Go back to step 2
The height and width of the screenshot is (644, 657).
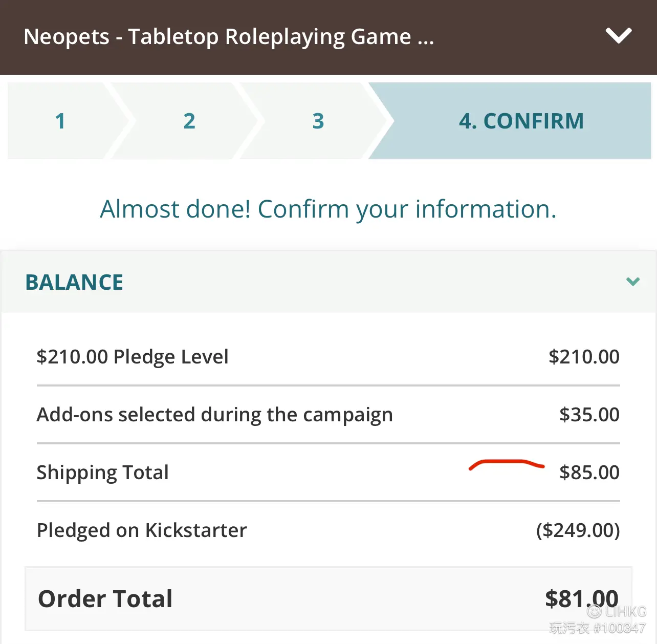189,121
